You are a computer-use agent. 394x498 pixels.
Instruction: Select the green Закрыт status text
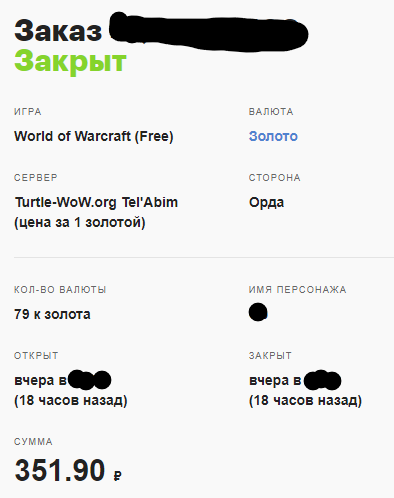click(70, 61)
